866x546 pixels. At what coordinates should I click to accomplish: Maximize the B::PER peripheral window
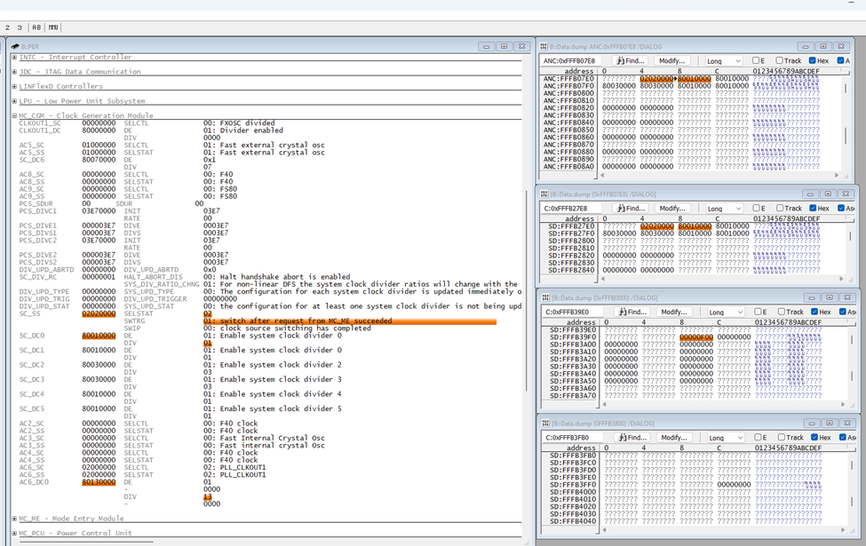coord(504,46)
